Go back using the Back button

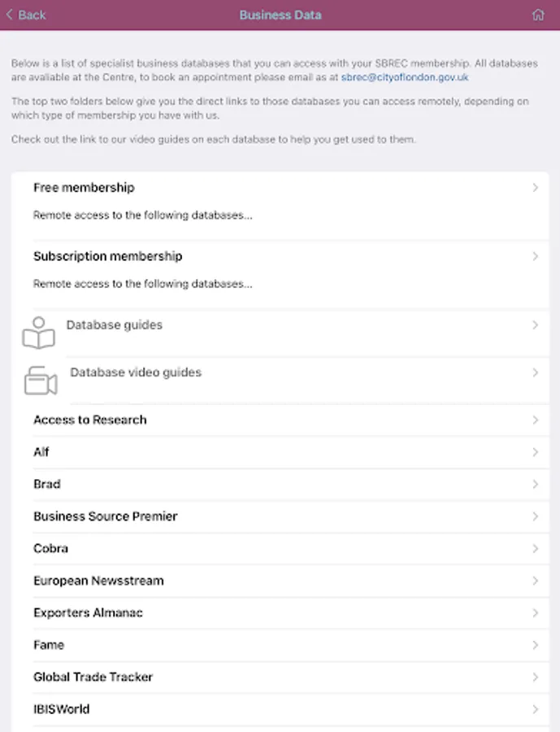tap(26, 15)
